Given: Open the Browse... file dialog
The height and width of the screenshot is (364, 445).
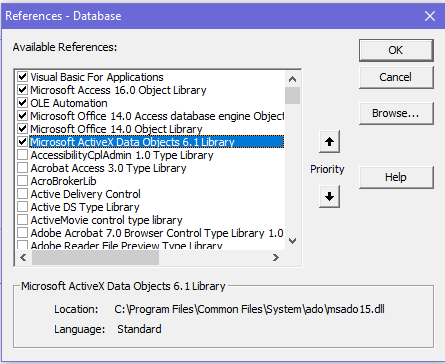Looking at the screenshot, I should point(396,113).
